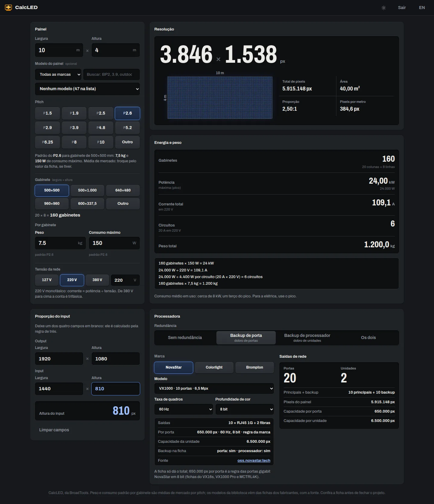Pick the 960×960 cabinet size
434x504 pixels.
[52, 204]
